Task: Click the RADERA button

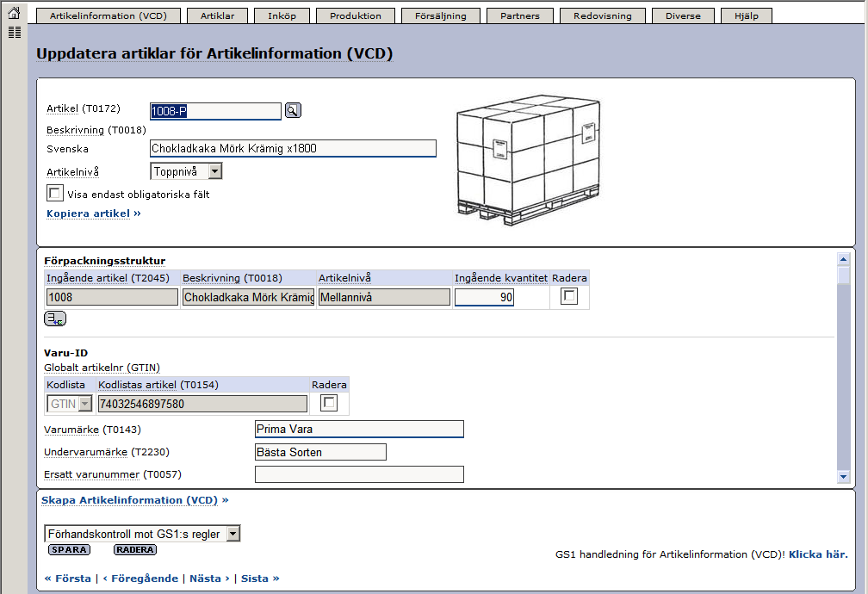Action: click(x=135, y=550)
